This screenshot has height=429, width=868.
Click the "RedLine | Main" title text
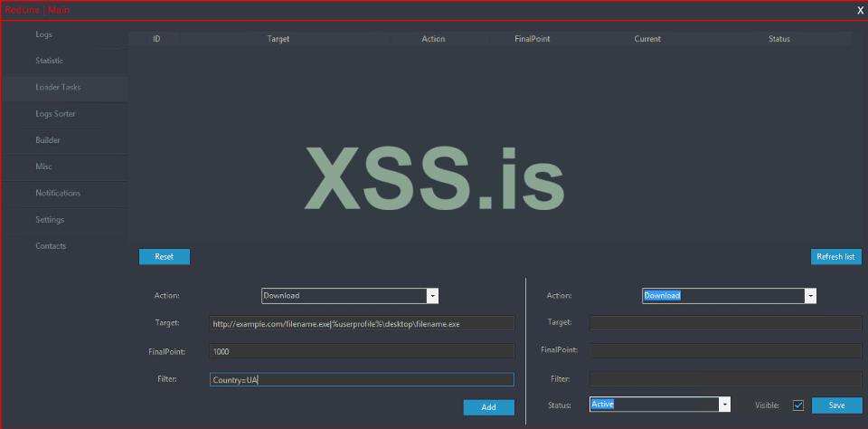click(37, 10)
